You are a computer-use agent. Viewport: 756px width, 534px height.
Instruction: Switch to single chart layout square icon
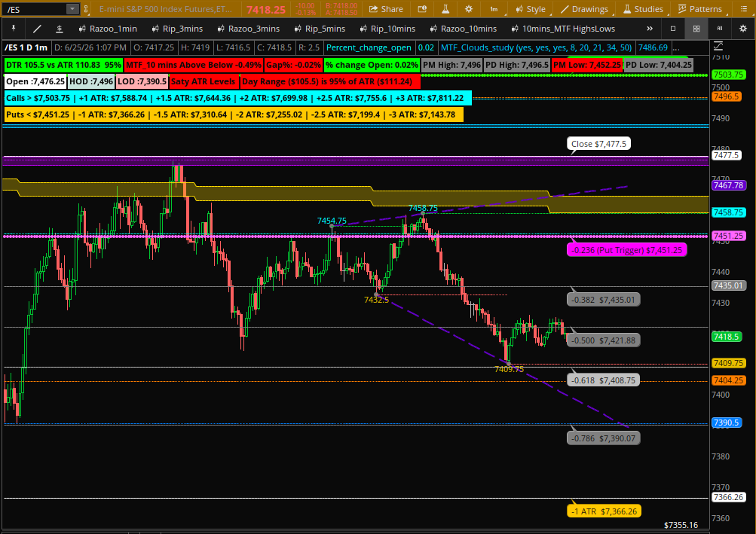coord(673,29)
